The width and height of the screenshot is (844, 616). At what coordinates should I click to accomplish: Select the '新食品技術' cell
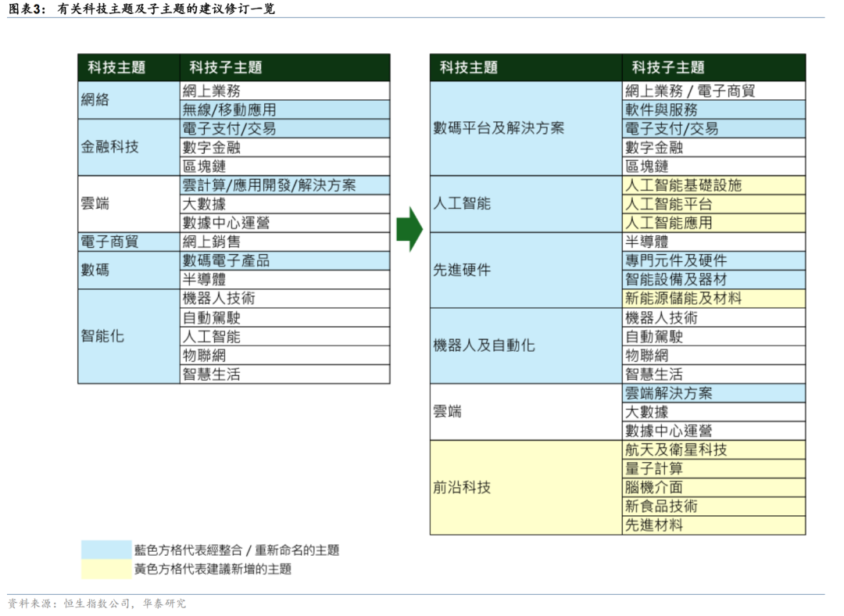click(x=713, y=506)
